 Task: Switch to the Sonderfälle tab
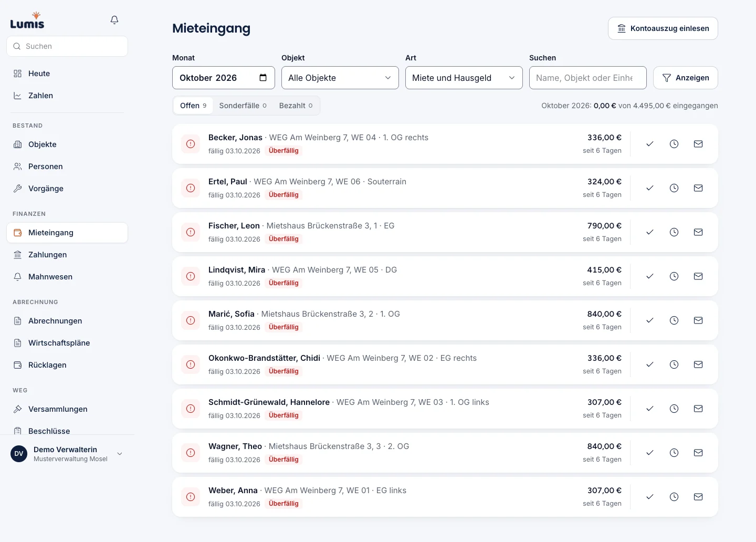(x=243, y=106)
